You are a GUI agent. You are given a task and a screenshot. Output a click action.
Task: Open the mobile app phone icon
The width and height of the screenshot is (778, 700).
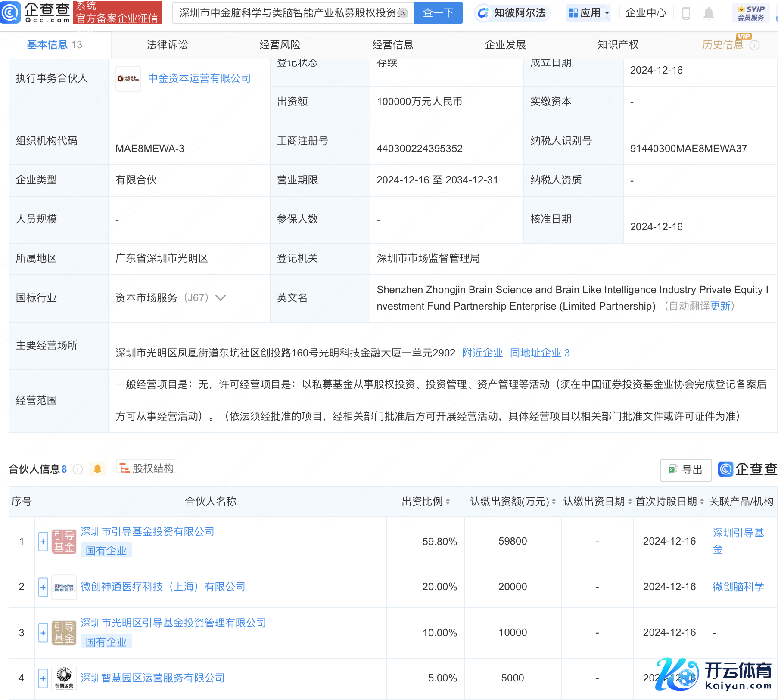pos(686,13)
